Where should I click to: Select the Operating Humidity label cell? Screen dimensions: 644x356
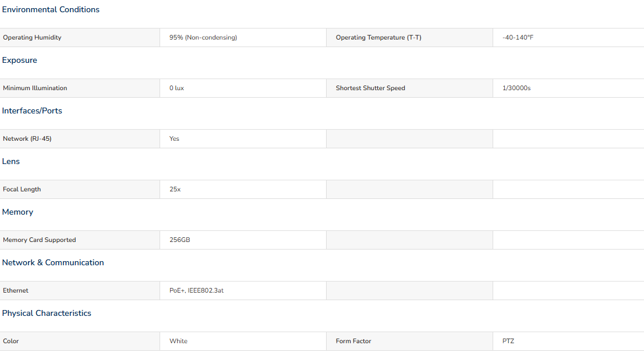80,37
